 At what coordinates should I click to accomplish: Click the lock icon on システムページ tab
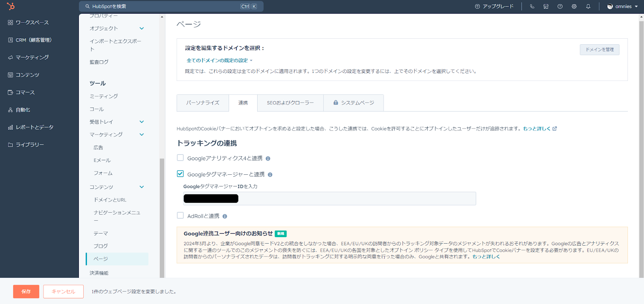[x=336, y=103]
